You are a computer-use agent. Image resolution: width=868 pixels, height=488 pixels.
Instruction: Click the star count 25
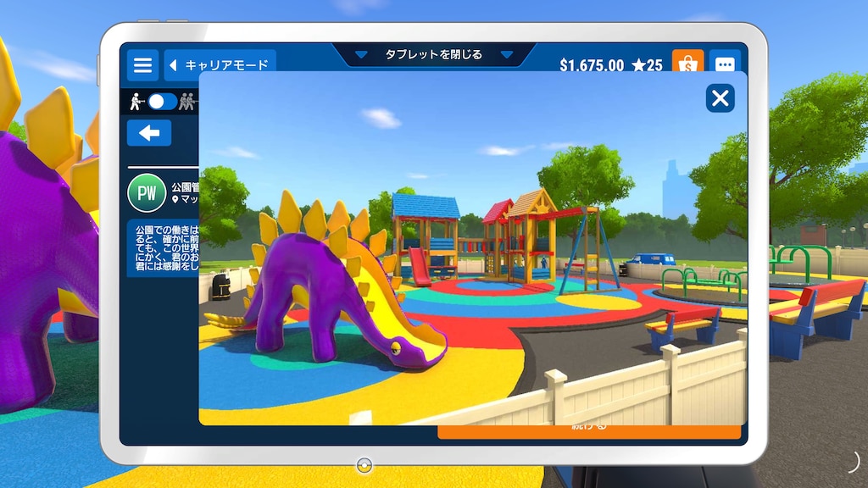click(648, 65)
